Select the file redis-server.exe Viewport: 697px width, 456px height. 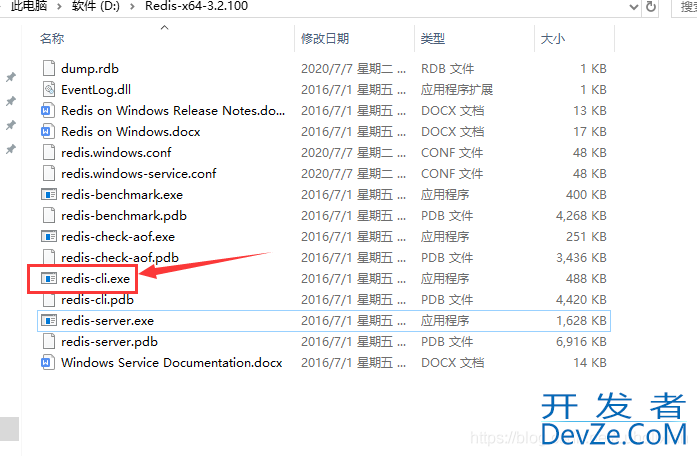108,320
